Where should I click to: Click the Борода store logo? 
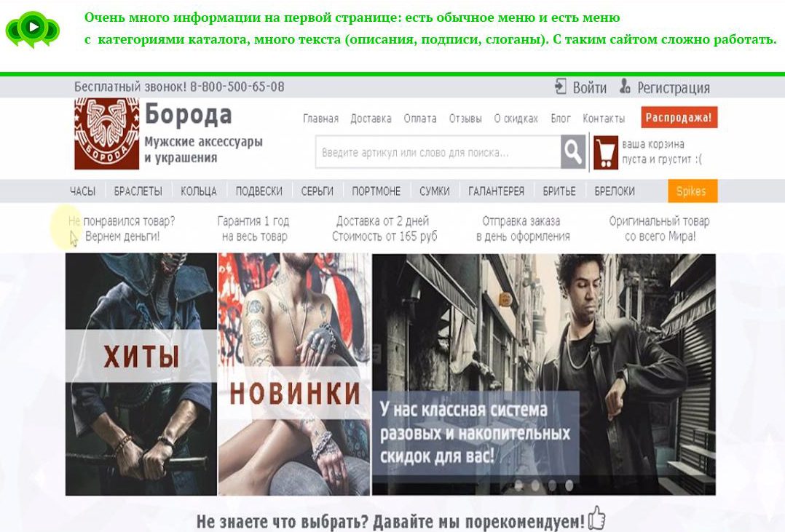[x=106, y=134]
